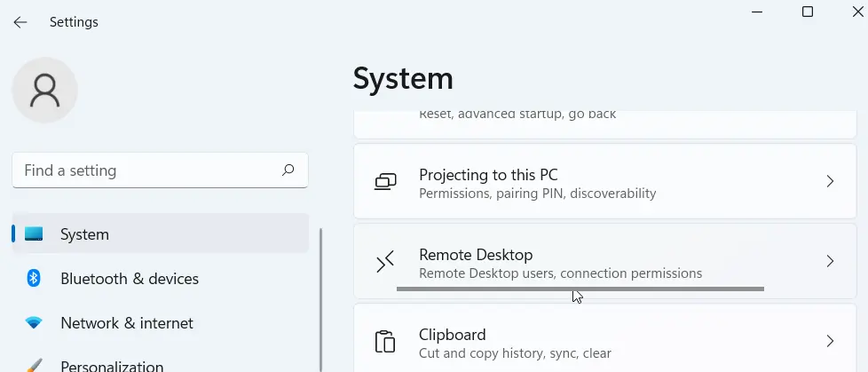Click the Personalization paintbrush icon
868x372 pixels.
(x=34, y=366)
